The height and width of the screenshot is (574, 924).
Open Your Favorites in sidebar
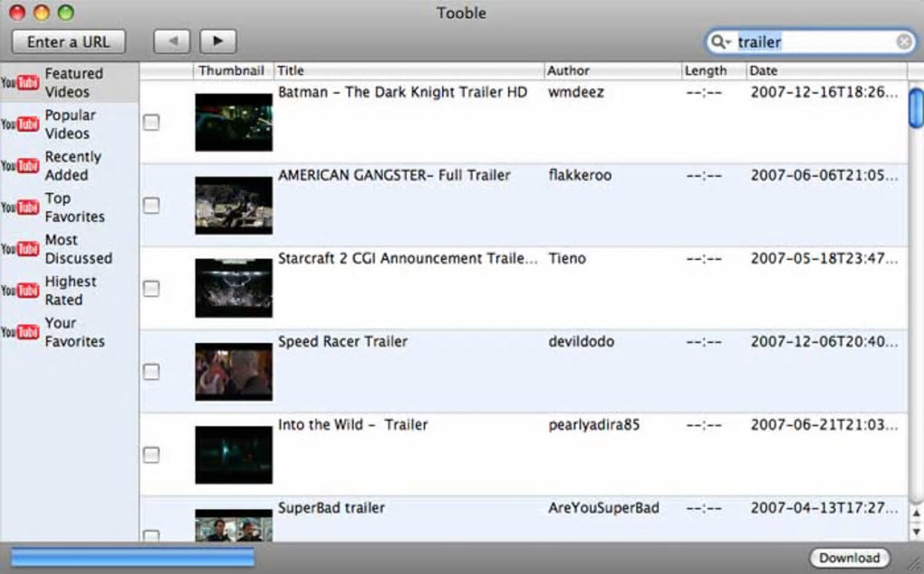pyautogui.click(x=69, y=332)
